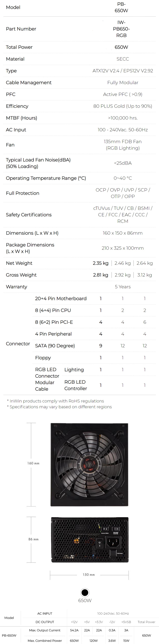Click the power rocker switch on PSU
Screen dimensions: 159x644
(x=100, y=543)
